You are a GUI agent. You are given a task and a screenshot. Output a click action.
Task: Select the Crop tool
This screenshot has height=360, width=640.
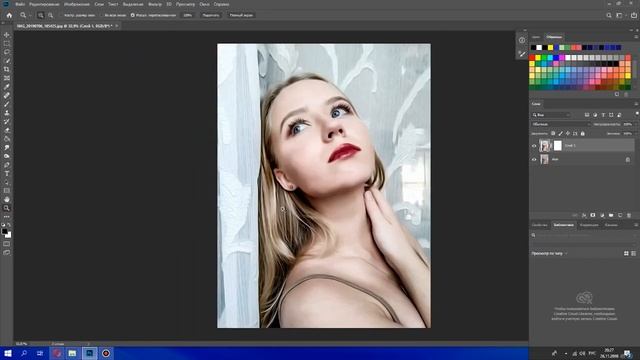pos(7,69)
